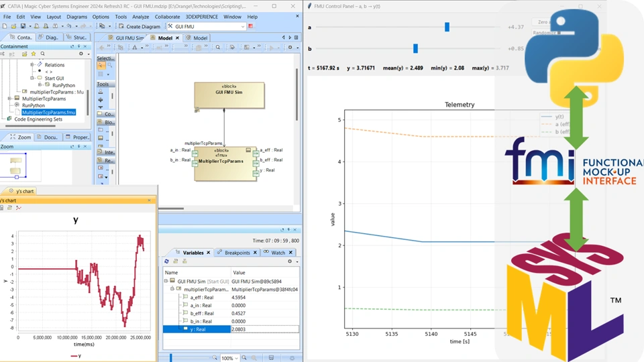The width and height of the screenshot is (644, 362).
Task: Select MultiplierTcpParams.fmu in containment tree
Action: (x=48, y=112)
